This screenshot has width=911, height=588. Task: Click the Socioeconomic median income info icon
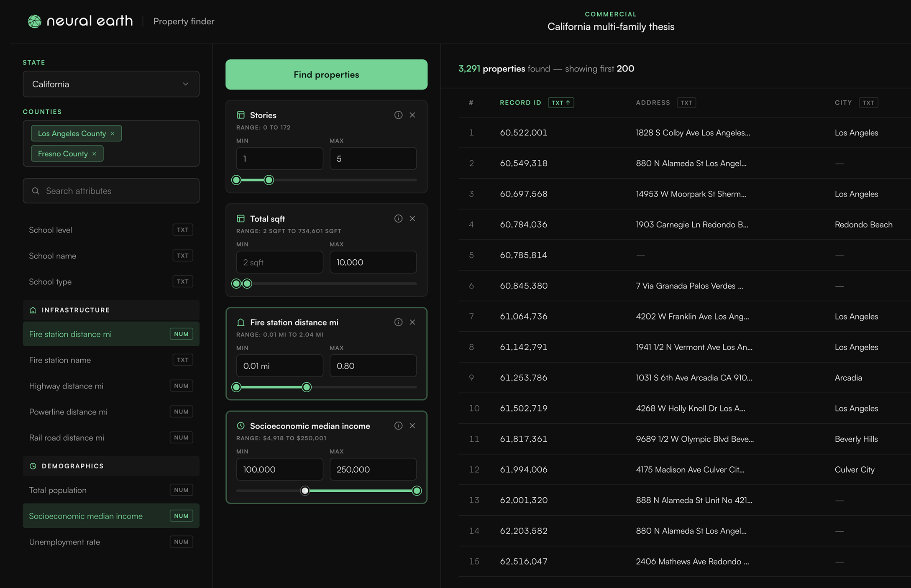398,426
